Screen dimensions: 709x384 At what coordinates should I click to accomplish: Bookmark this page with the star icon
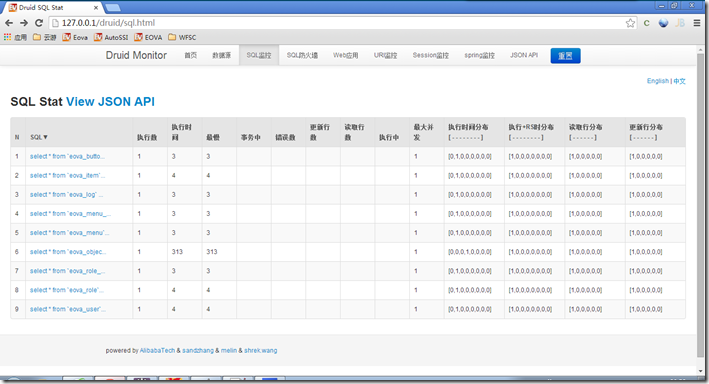click(x=630, y=23)
